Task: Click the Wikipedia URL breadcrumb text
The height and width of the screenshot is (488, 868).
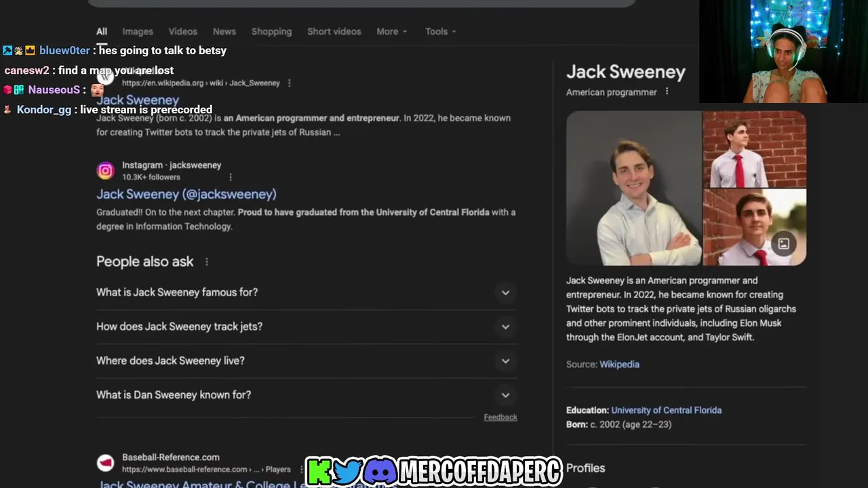Action: coord(201,83)
